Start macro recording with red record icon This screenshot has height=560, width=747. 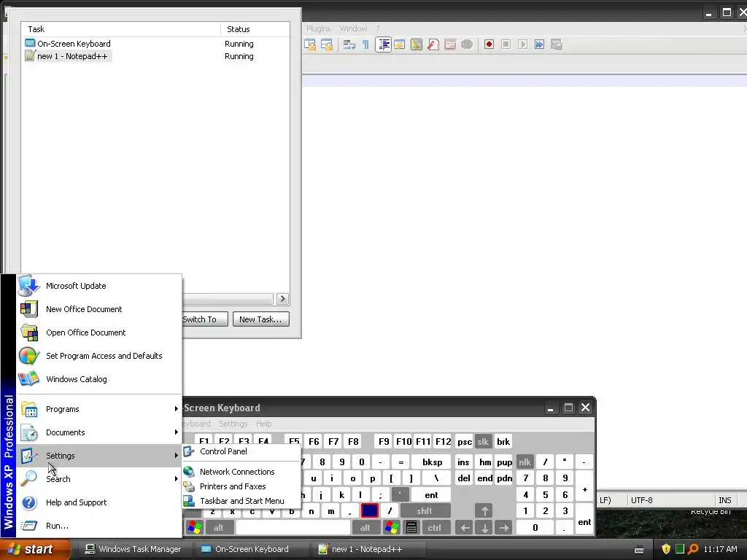point(489,44)
